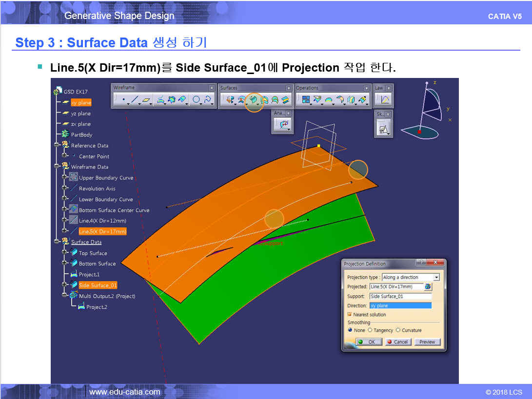Select Bottom Surface in the spec tree
The image size is (532, 399).
pos(97,264)
